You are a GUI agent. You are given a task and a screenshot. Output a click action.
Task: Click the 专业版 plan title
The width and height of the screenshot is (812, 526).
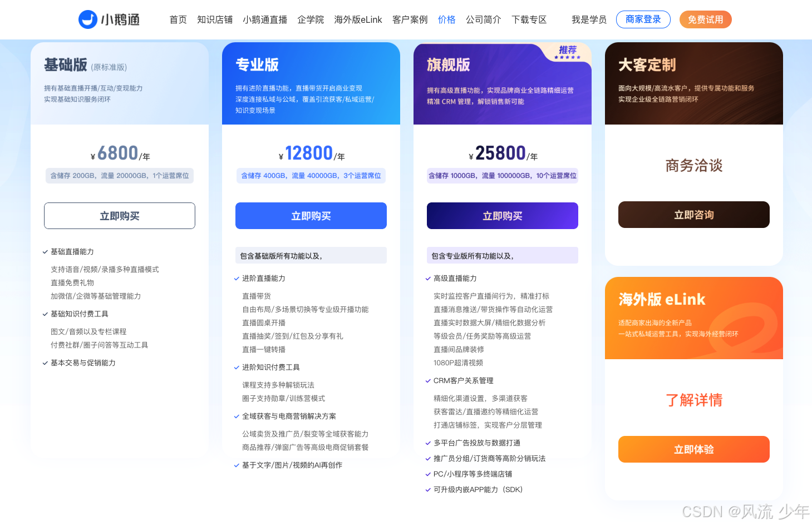tap(257, 65)
